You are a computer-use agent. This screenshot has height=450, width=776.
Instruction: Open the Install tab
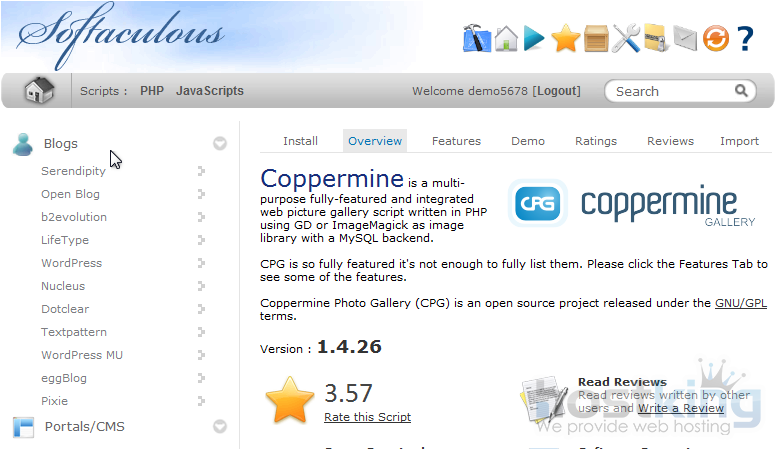pos(300,141)
